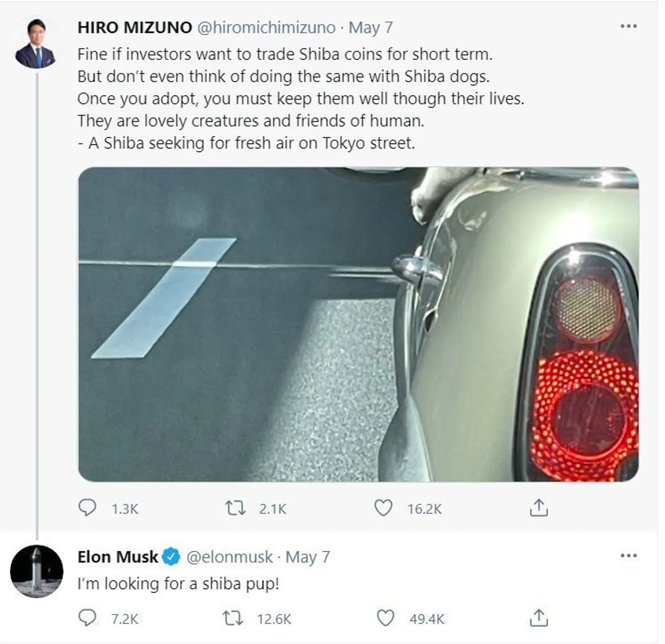
Task: Open the @elonmusk handle link
Action: coord(230,557)
